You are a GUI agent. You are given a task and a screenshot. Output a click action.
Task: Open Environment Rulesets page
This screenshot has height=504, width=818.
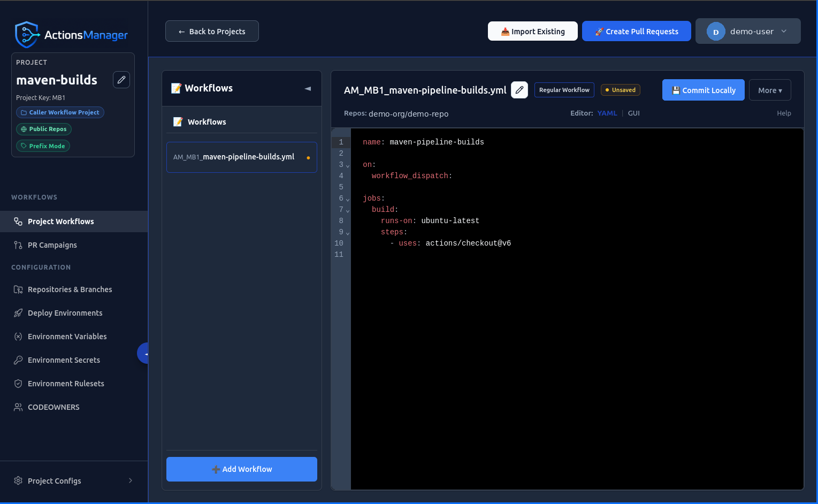(x=74, y=384)
